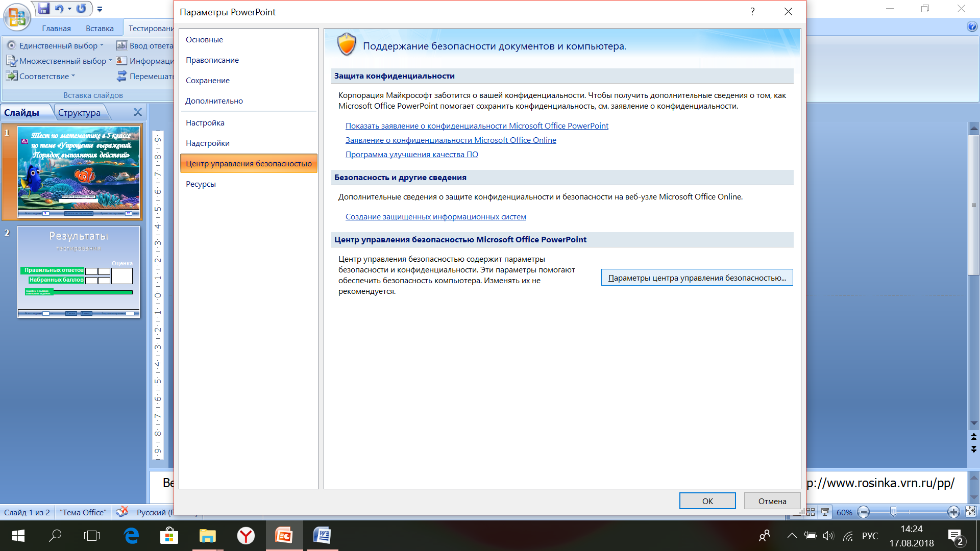
Task: Close the slides pane with the X
Action: 138,112
